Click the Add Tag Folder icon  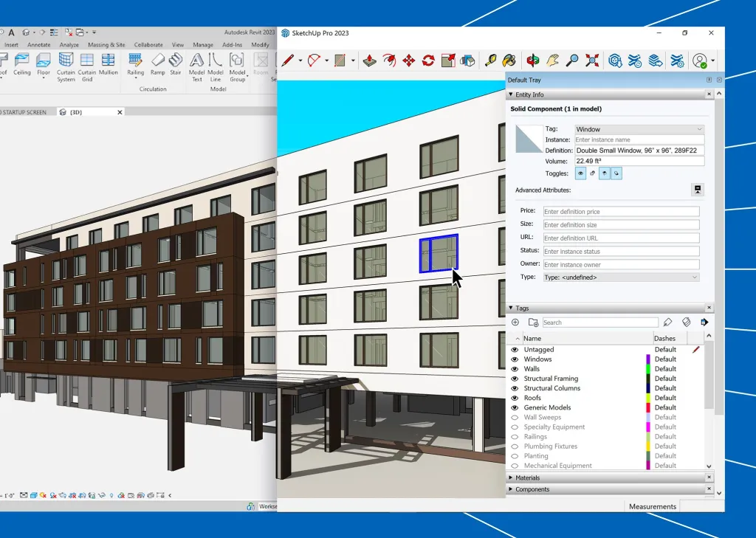point(533,323)
